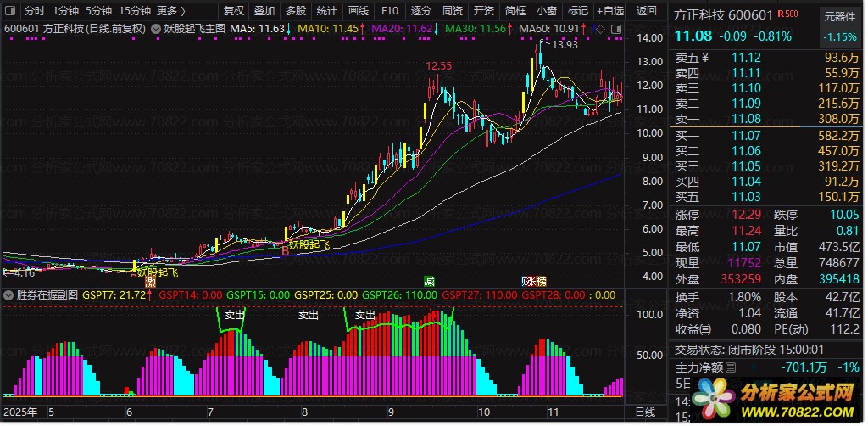
Task: Click the green 减 signal marker
Action: (429, 280)
